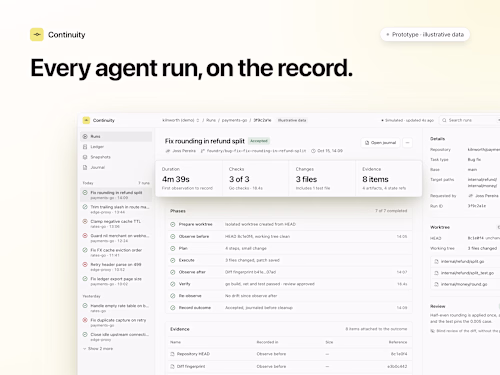Click the Ledger sidebar icon
Viewport: 500px width, 375px height.
coord(85,147)
